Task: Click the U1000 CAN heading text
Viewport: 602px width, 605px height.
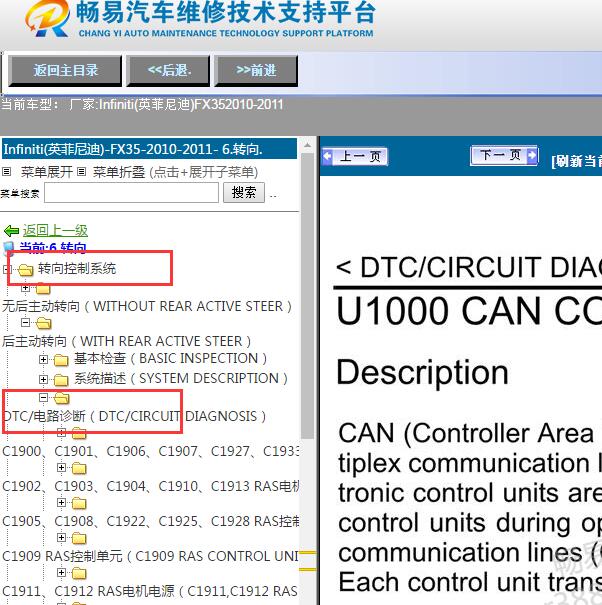Action: click(x=469, y=311)
